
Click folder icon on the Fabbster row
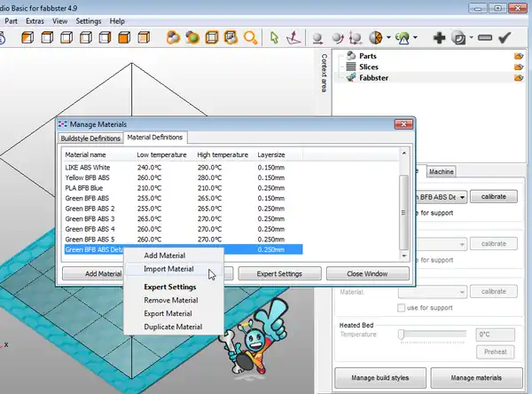519,78
